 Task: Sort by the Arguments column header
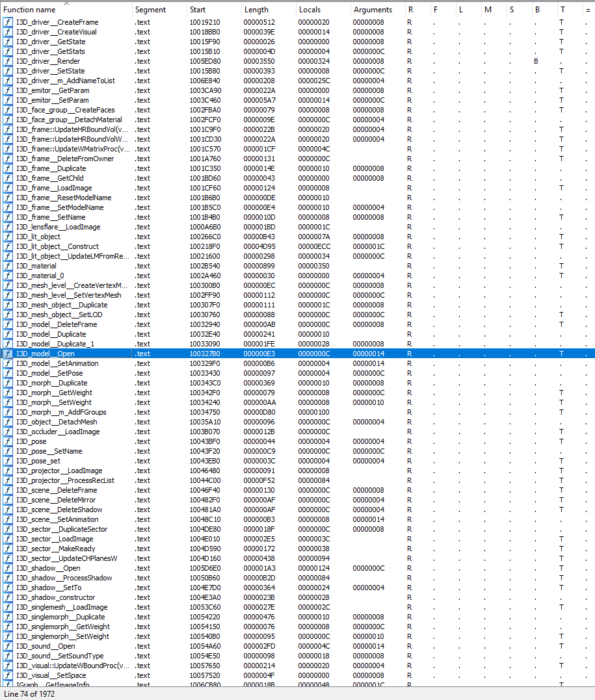click(373, 10)
